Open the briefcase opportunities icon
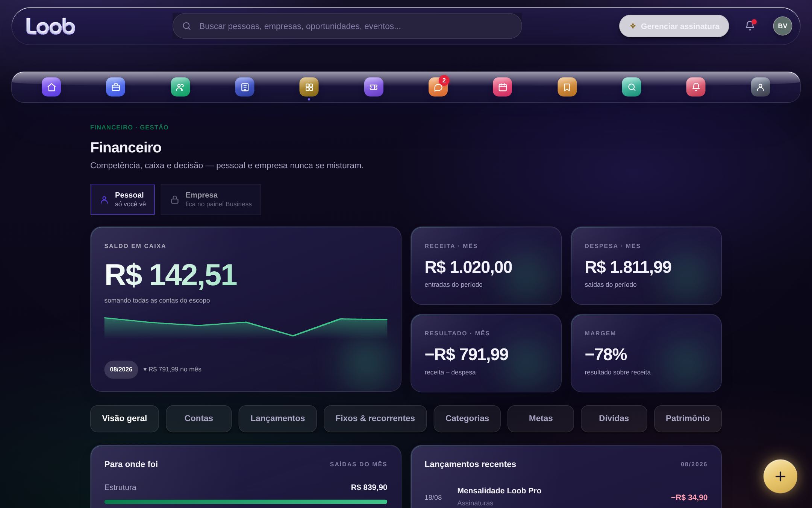This screenshot has width=812, height=508. 116,87
